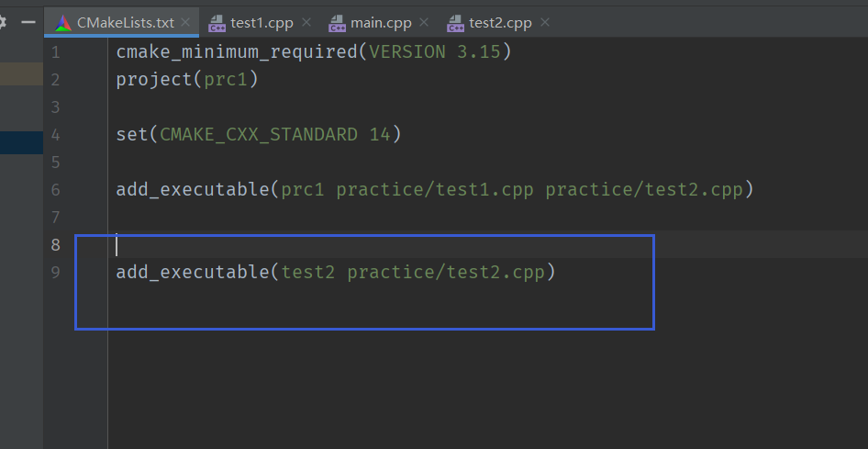The width and height of the screenshot is (868, 449).
Task: Click on practice/test2.cpp in line 9
Action: pos(446,273)
